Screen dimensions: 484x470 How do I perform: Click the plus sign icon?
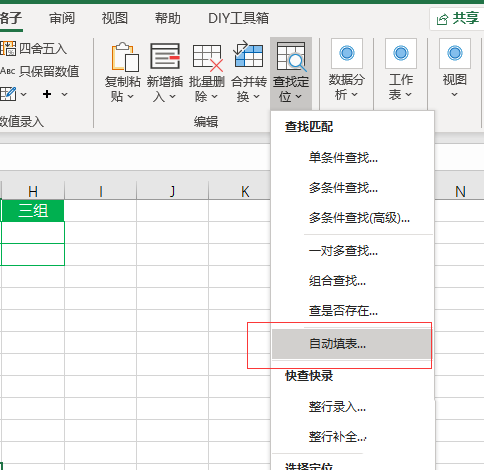47,94
